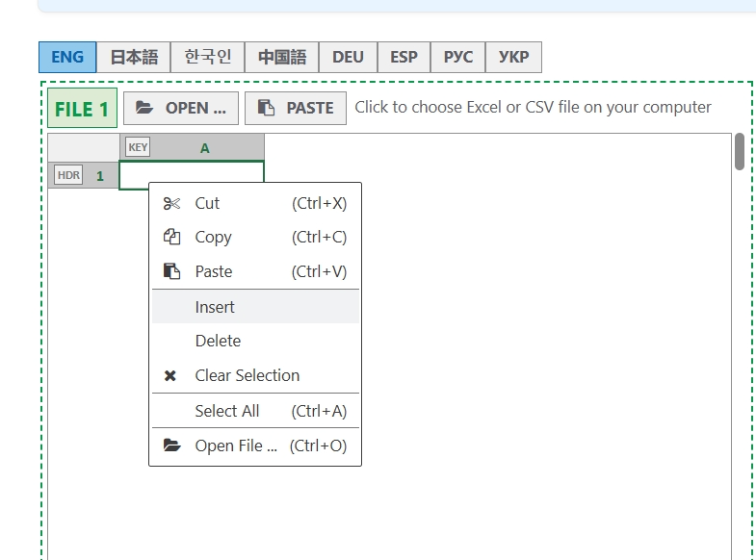Click the PASTE toolbar button

pos(296,109)
